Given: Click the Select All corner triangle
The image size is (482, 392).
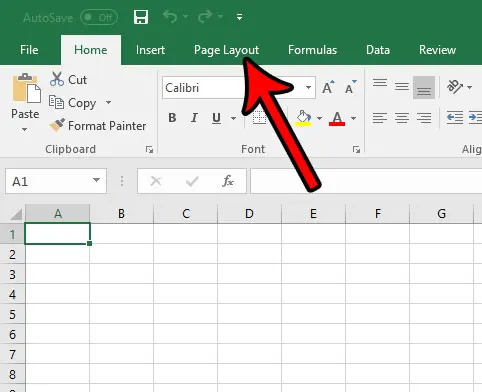Looking at the screenshot, I should [15, 214].
